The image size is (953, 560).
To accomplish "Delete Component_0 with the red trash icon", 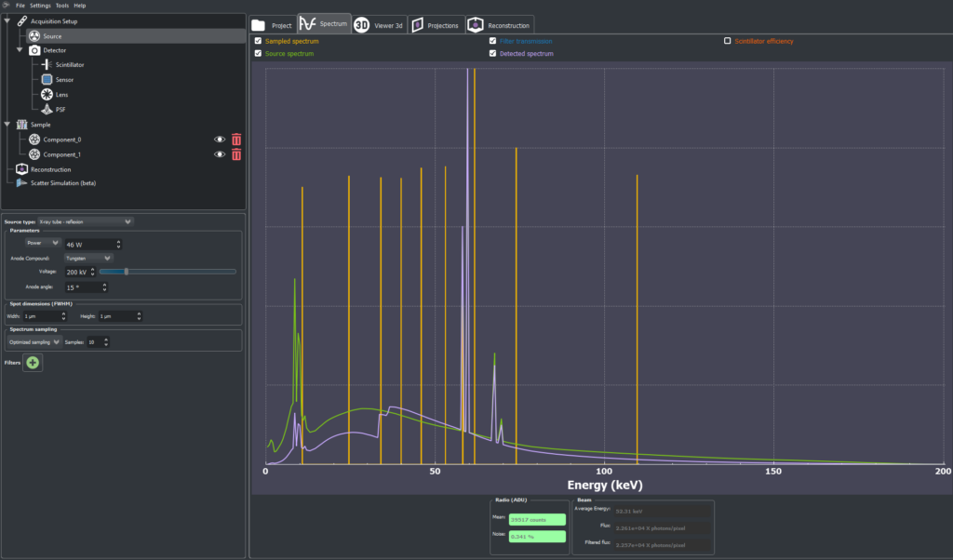I will [x=236, y=140].
